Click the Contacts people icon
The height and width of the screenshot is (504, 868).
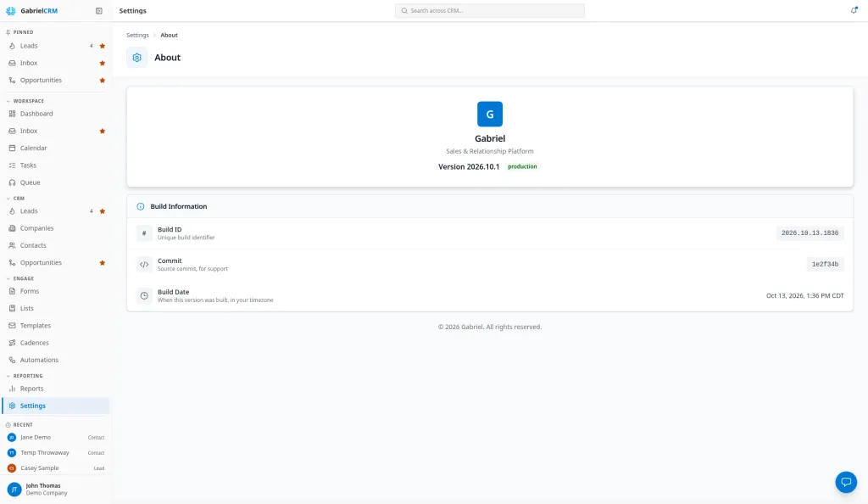12,245
